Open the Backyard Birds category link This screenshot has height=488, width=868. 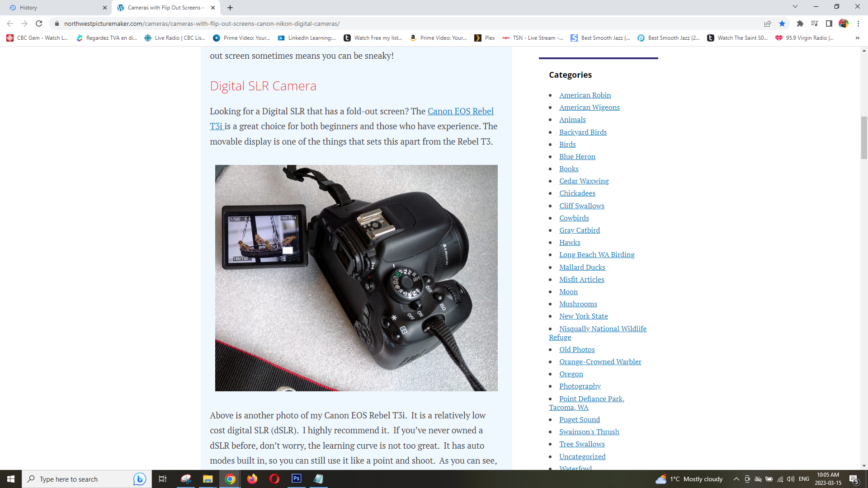(x=583, y=132)
